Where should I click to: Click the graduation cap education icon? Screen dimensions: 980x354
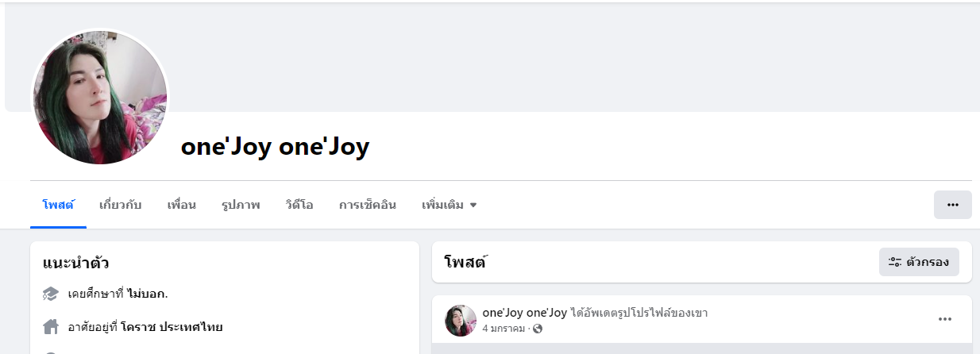51,294
